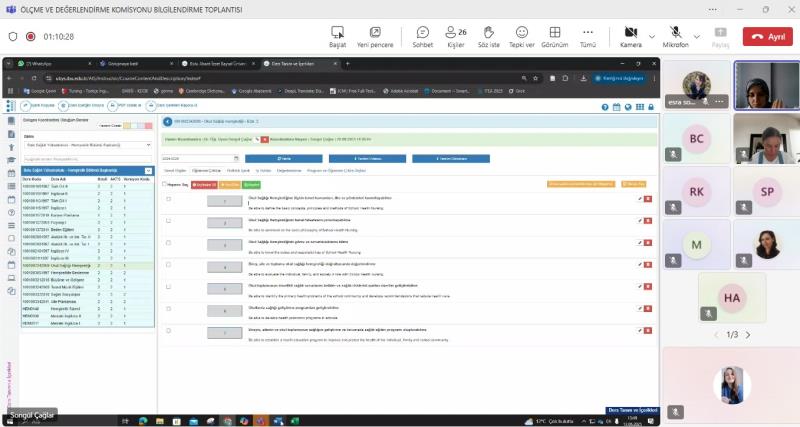Click the Başlat button in the meeting toolbar

point(338,32)
